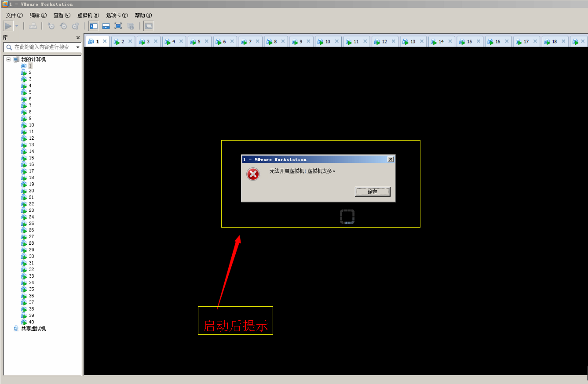588x384 pixels.
Task: Click the VM icon on tab 11
Action: (x=349, y=42)
